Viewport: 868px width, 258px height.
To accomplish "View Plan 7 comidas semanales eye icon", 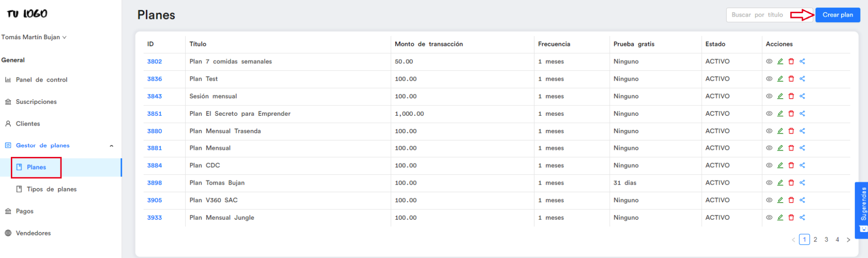I will pos(769,61).
